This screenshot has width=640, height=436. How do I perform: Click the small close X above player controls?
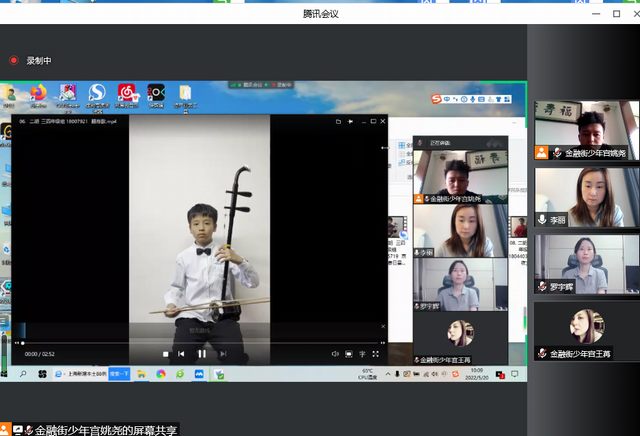click(383, 327)
